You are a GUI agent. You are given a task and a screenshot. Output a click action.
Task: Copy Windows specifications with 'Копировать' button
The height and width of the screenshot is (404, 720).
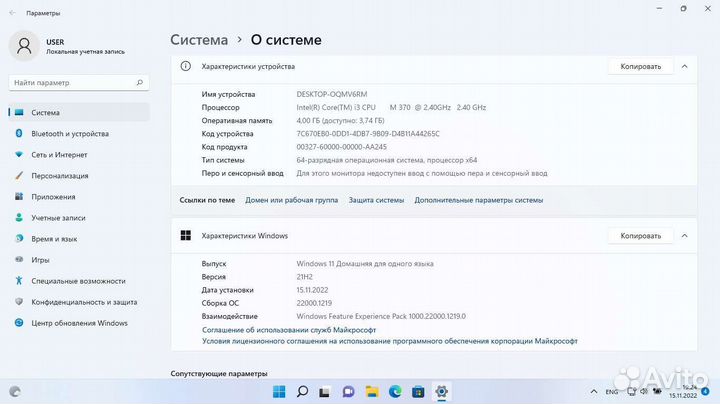(641, 236)
